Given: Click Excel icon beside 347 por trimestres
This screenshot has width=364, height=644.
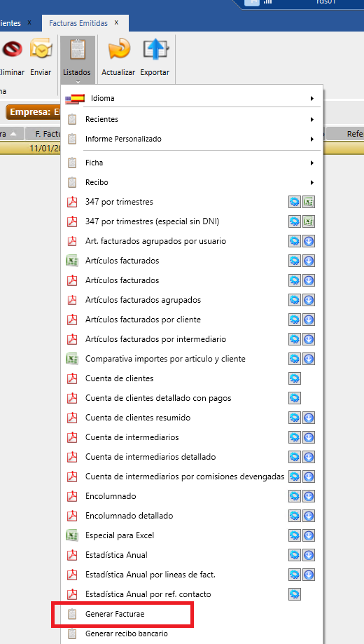Looking at the screenshot, I should pyautogui.click(x=309, y=202).
